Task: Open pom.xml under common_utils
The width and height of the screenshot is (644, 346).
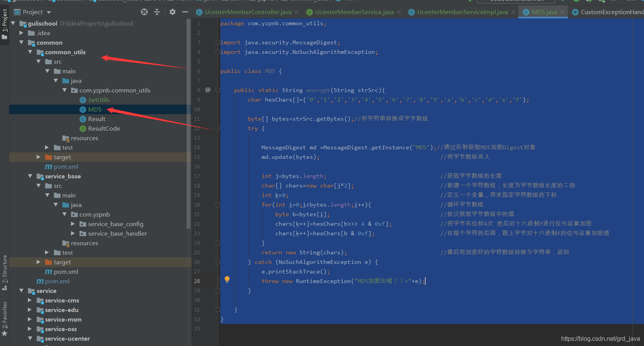Action: coord(66,167)
